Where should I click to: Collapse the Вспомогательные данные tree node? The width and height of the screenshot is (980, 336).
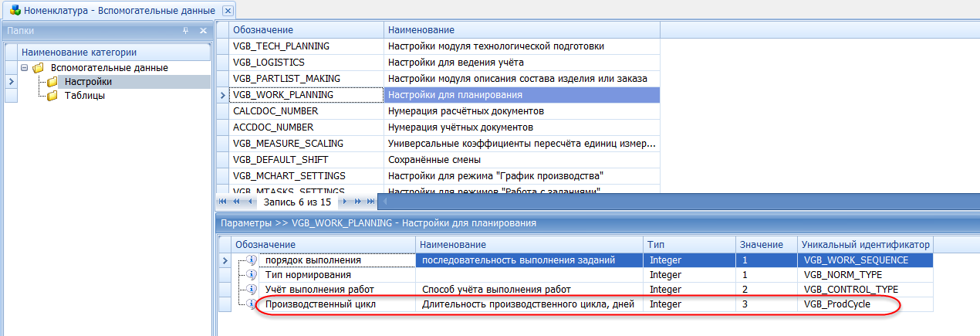25,68
